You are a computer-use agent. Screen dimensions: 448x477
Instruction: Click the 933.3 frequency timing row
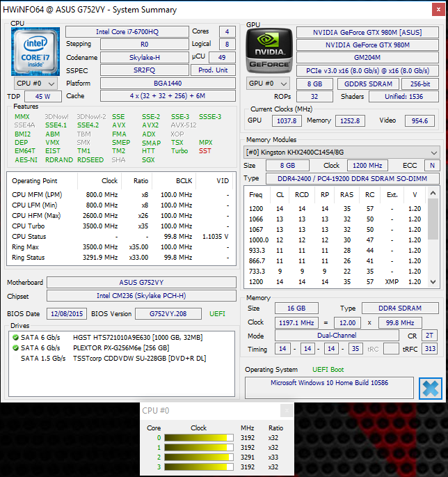[335, 251]
